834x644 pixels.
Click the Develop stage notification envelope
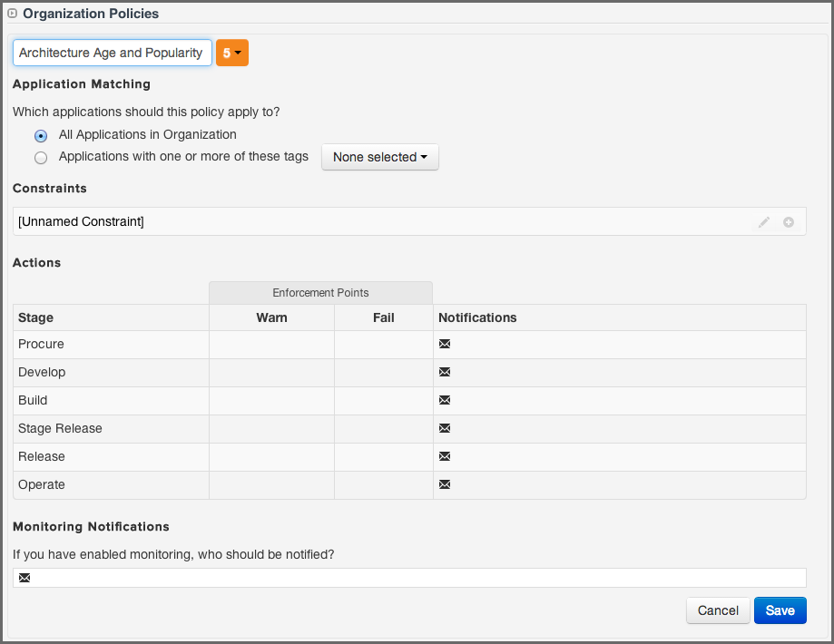(444, 372)
